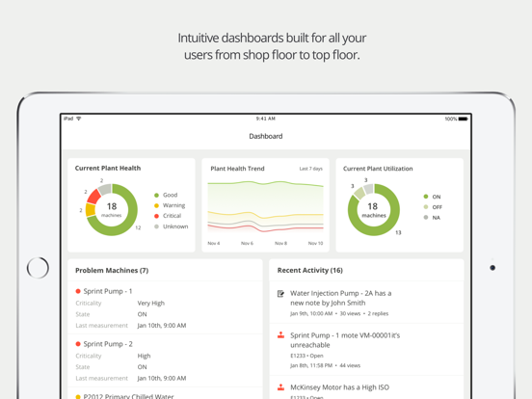532x399 pixels.
Task: Click the Dashboard title in header
Action: pyautogui.click(x=266, y=136)
